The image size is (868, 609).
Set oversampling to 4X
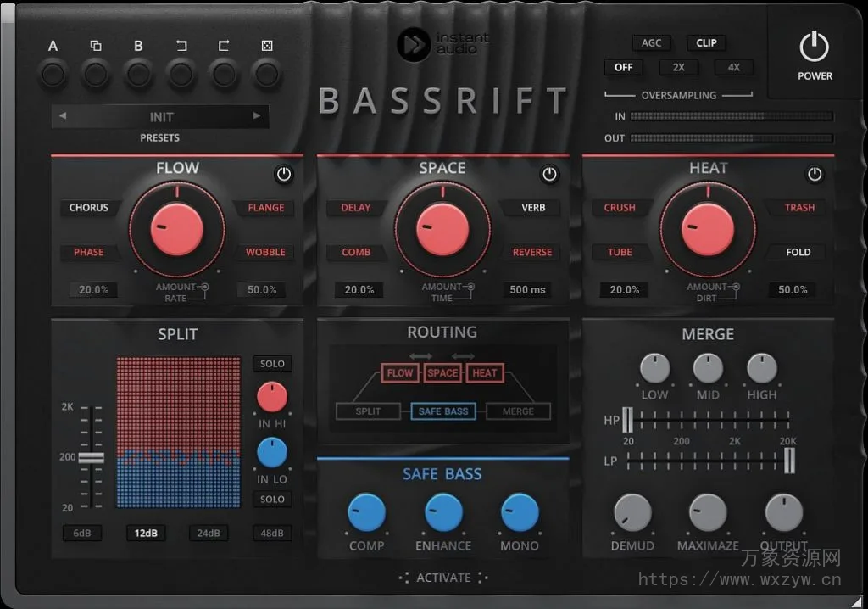pyautogui.click(x=734, y=67)
